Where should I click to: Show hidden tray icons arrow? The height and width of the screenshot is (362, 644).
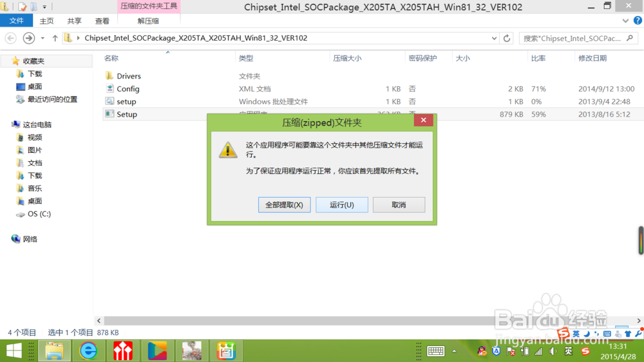[454, 351]
